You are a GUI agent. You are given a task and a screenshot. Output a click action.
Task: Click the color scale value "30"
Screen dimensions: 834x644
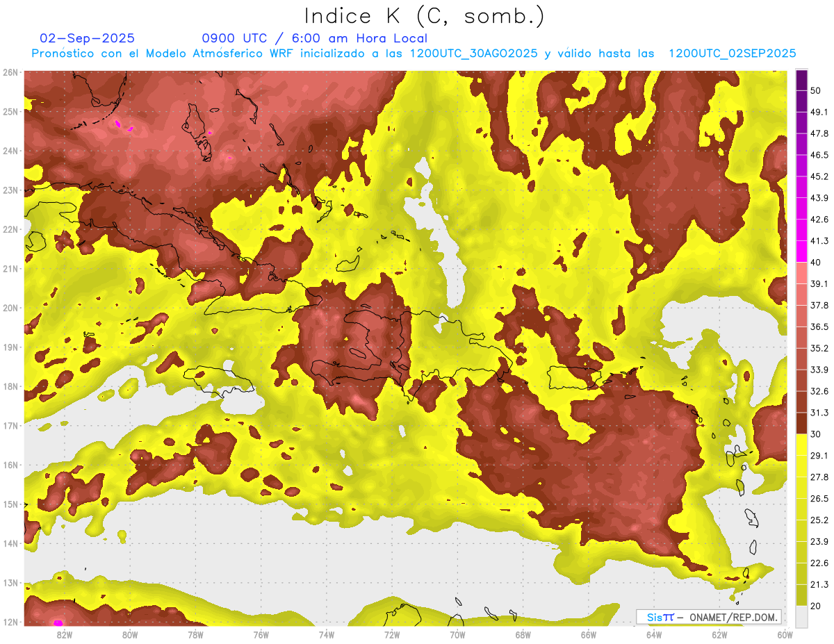click(816, 434)
